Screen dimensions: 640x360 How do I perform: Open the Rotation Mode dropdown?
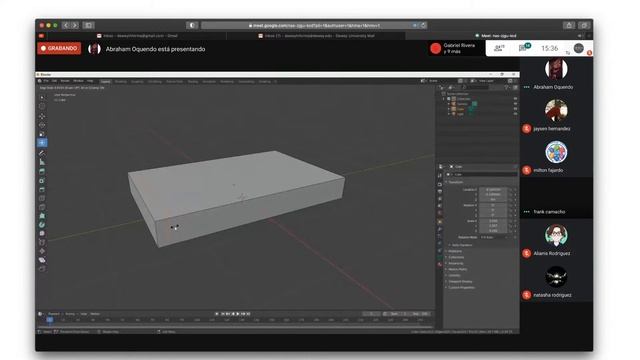click(x=493, y=237)
